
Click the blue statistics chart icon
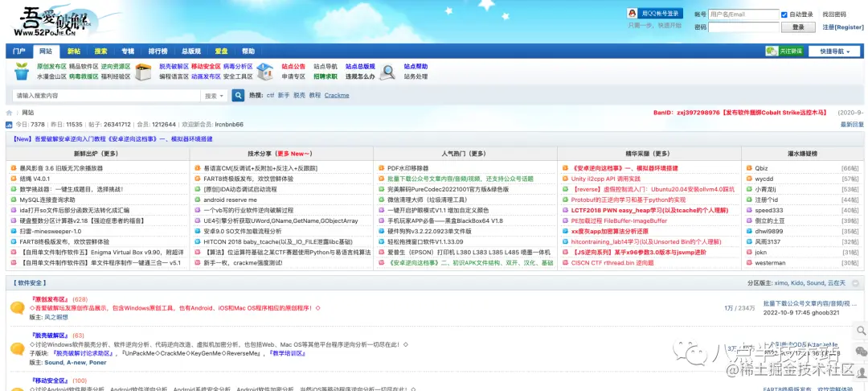coord(10,125)
